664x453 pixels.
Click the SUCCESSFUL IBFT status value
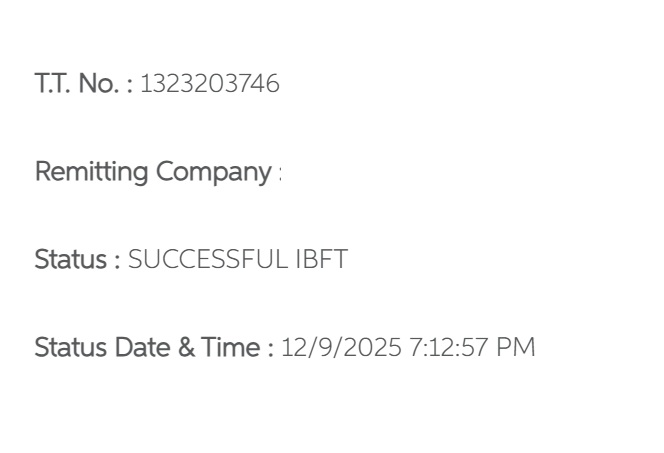coord(237,260)
